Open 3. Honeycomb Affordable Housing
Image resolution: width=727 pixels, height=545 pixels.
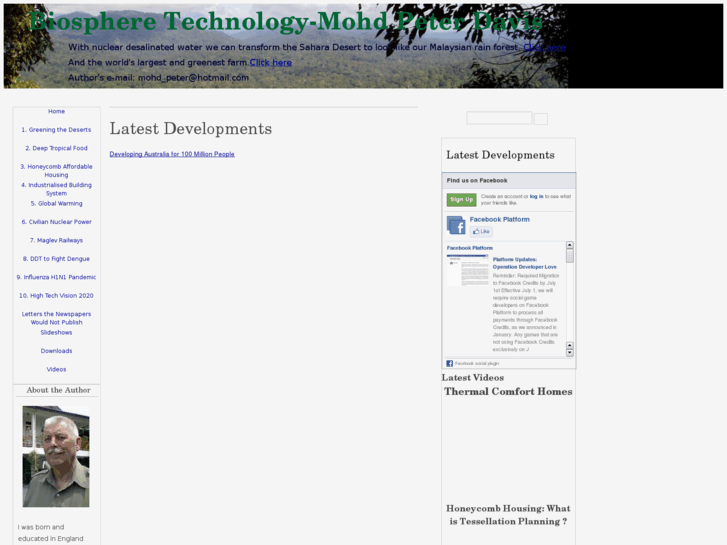click(57, 171)
